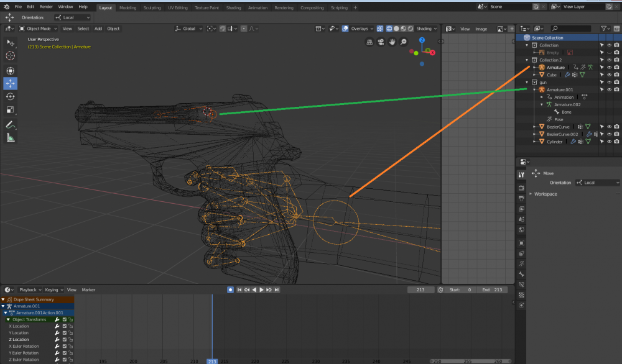
Task: Click the Z axis on navigation gizmo
Action: pos(422,40)
